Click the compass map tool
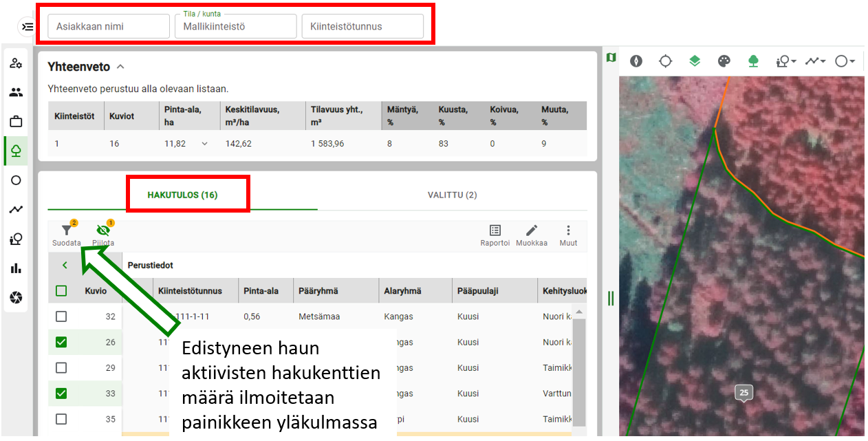 (636, 61)
